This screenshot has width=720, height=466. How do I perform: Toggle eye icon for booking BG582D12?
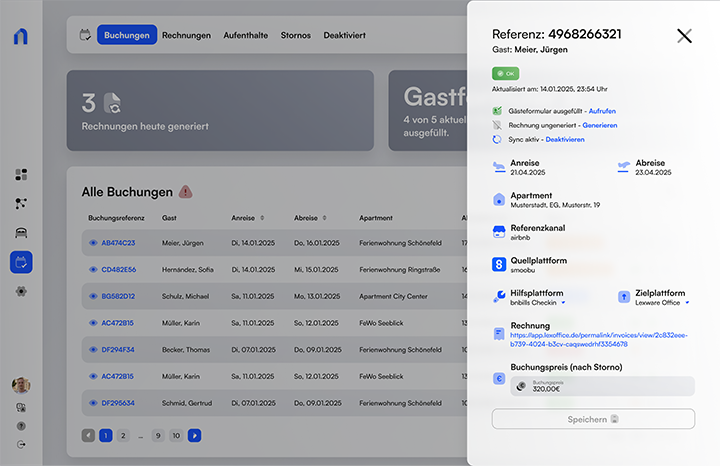(92, 296)
